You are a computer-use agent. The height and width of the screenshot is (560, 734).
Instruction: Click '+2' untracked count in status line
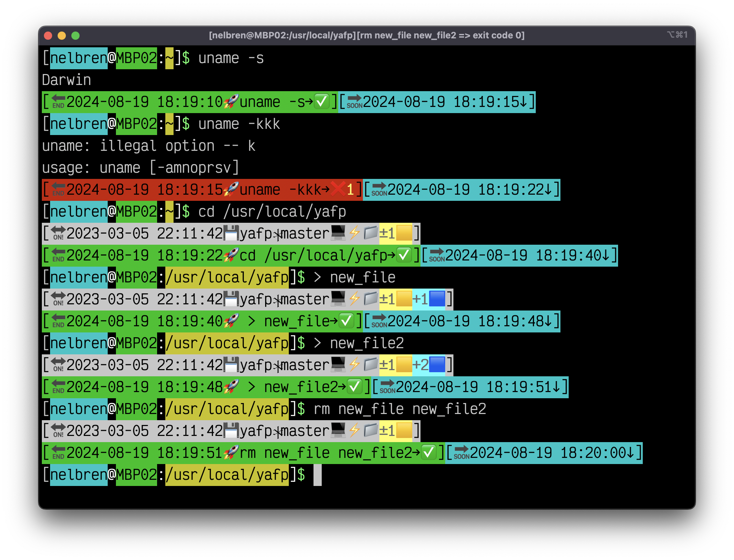point(421,365)
